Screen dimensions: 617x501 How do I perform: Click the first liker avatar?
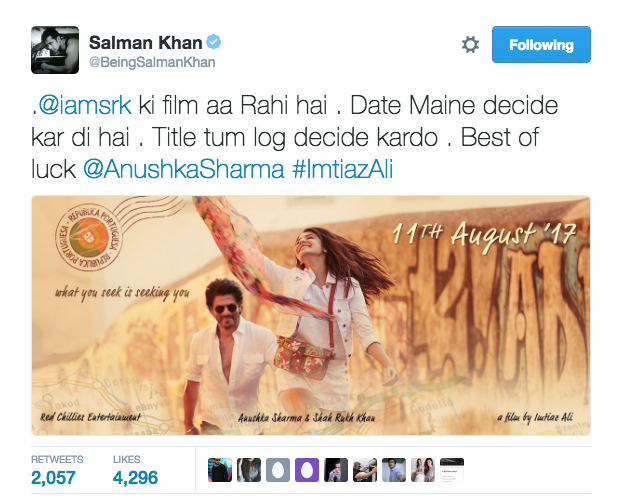tap(220, 470)
